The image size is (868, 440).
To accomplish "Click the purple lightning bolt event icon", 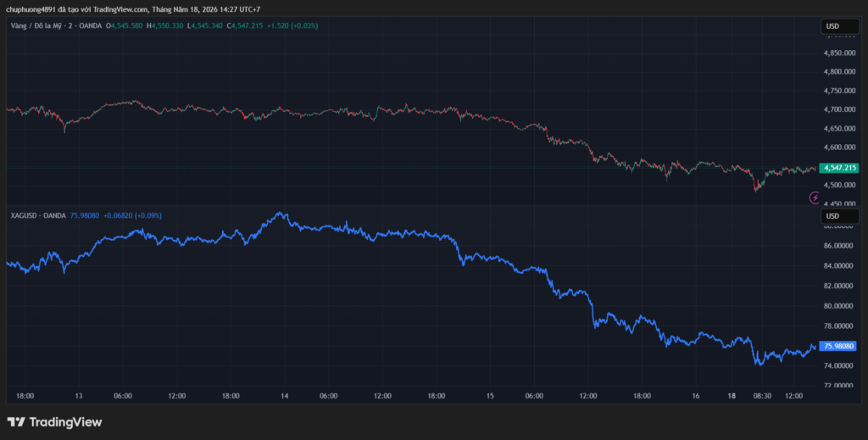I will coord(815,197).
